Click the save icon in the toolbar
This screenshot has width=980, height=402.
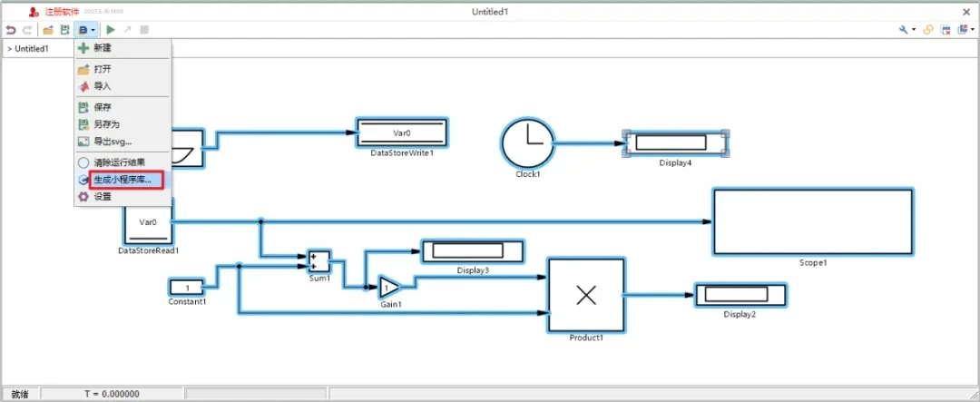(x=64, y=30)
